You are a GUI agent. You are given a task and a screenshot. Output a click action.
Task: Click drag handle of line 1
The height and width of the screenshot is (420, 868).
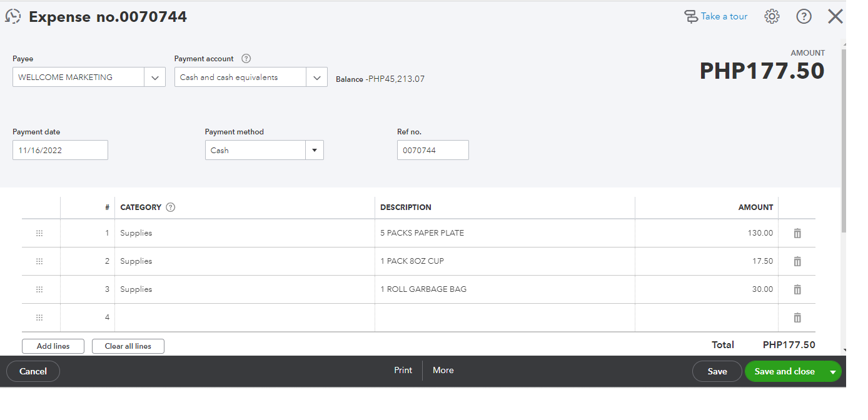[39, 233]
